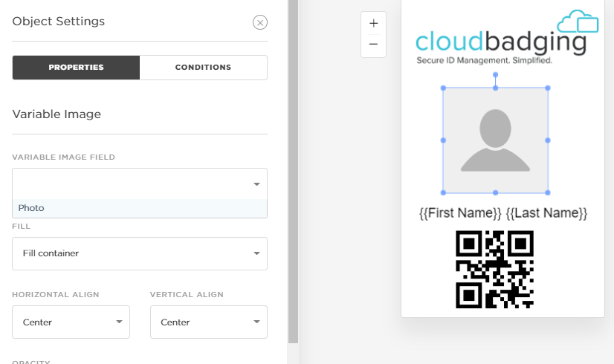The width and height of the screenshot is (614, 364).
Task: Click the bottom-right resize handle of photo
Action: click(548, 192)
